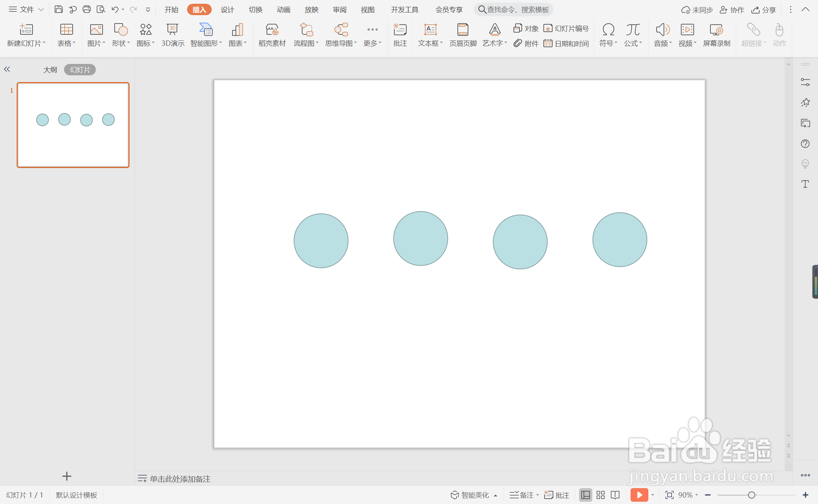The height and width of the screenshot is (504, 818).
Task: Insert a 流程图 flowchart
Action: [x=306, y=35]
